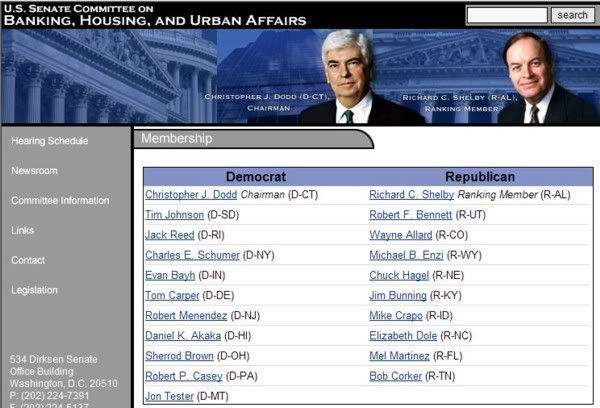
Task: Click the banner caption Richard C. Shelby (R-AL)
Action: (460, 98)
